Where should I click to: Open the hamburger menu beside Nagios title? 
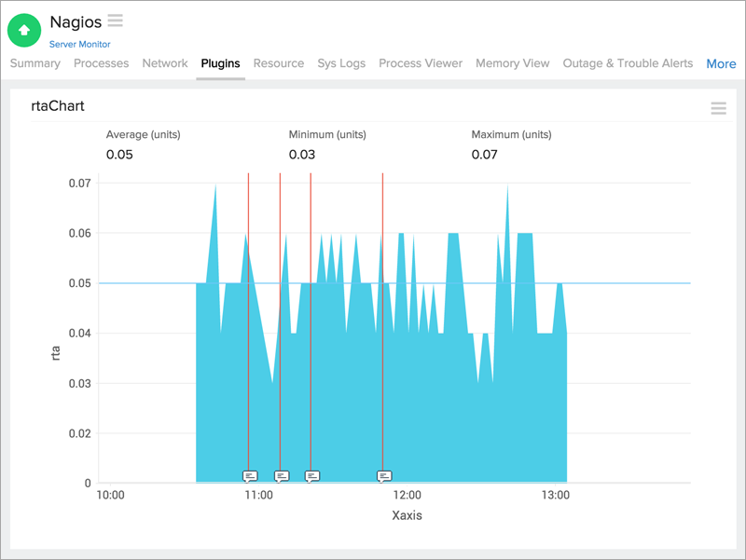pyautogui.click(x=116, y=20)
